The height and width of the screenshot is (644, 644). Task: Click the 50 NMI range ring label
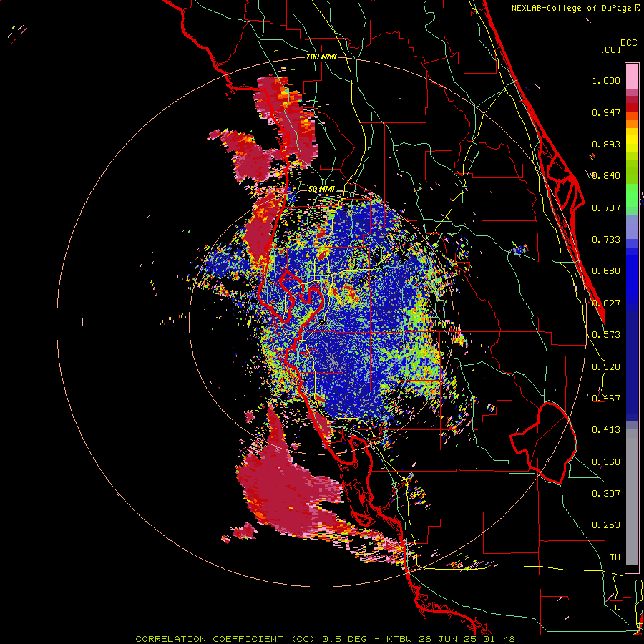(x=321, y=189)
